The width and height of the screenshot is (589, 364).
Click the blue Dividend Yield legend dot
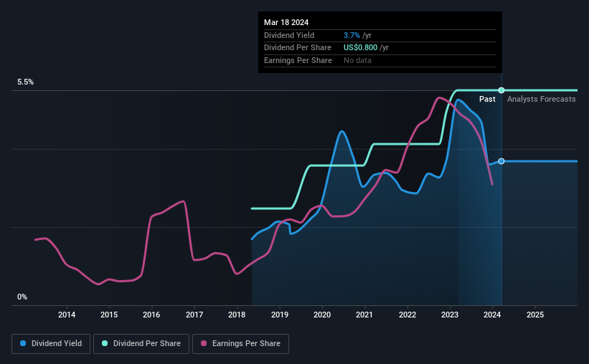click(23, 343)
